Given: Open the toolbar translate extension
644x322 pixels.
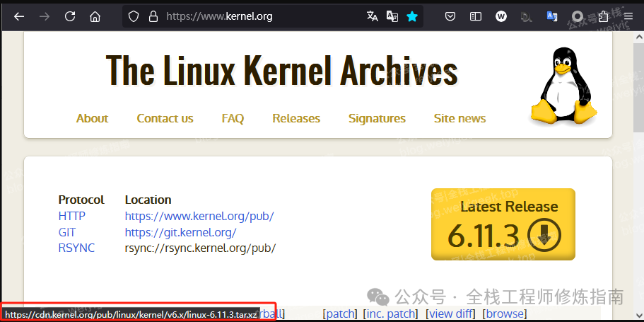Looking at the screenshot, I should coord(552,16).
